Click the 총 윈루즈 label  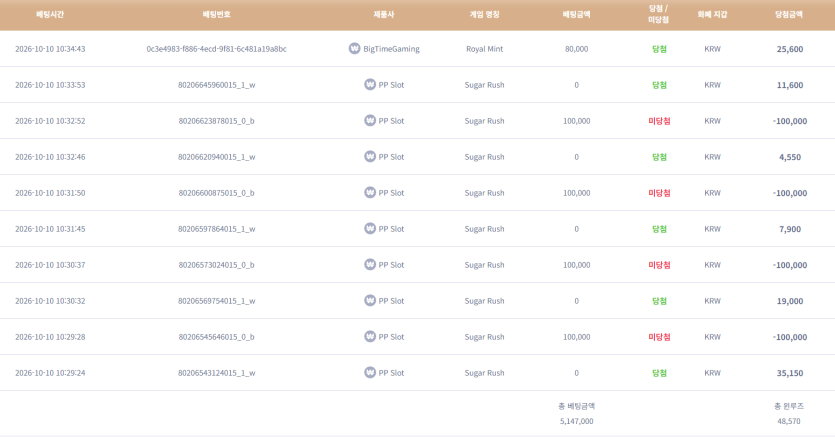point(789,406)
